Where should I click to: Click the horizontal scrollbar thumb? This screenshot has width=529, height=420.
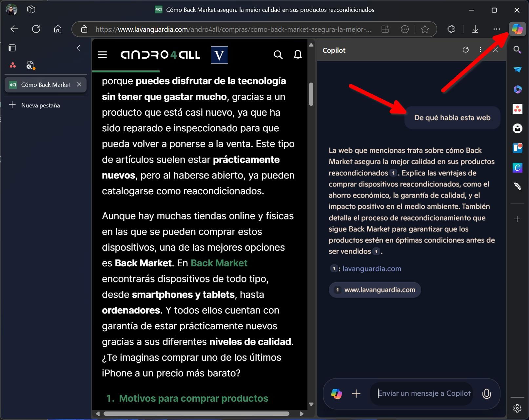(196, 414)
